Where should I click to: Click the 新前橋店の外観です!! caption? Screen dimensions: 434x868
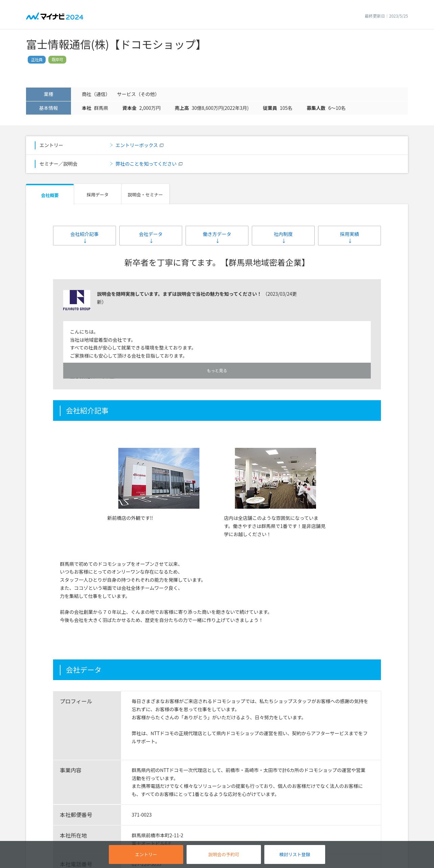[130, 518]
